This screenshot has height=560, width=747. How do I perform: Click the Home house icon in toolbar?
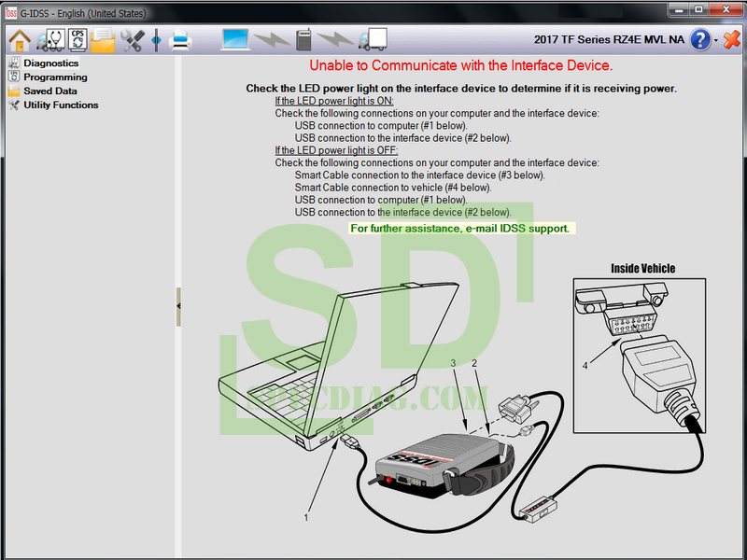click(x=20, y=40)
